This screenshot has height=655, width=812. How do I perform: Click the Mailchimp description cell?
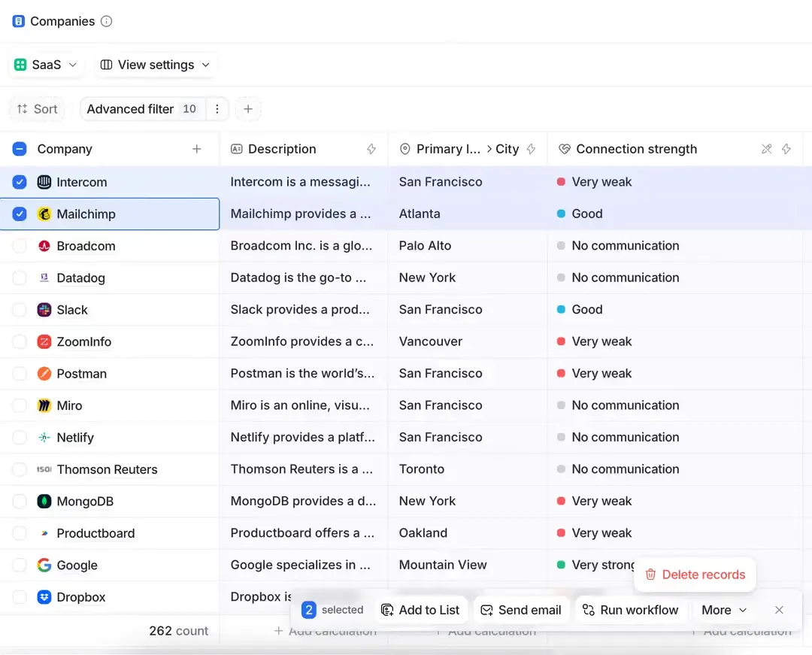pos(304,214)
